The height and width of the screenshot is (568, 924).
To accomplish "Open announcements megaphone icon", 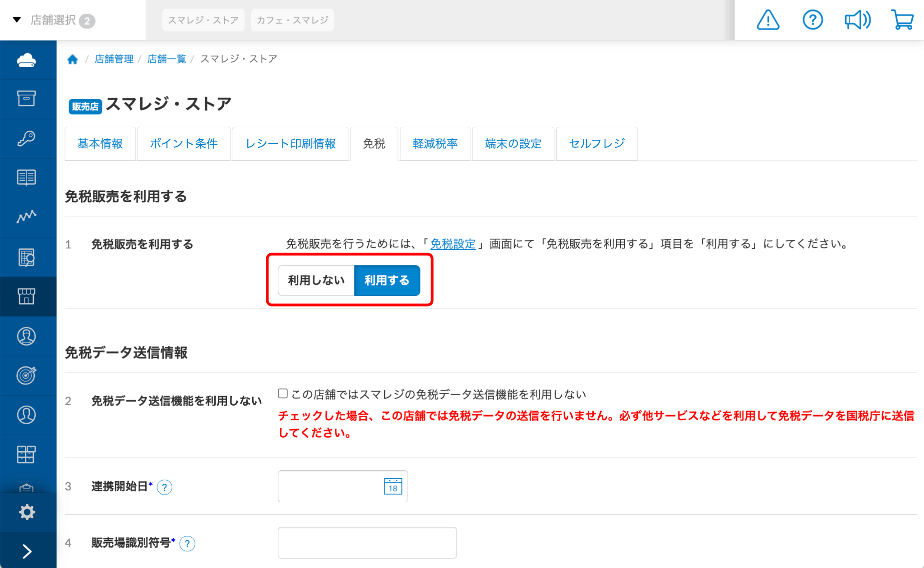I will tap(857, 20).
